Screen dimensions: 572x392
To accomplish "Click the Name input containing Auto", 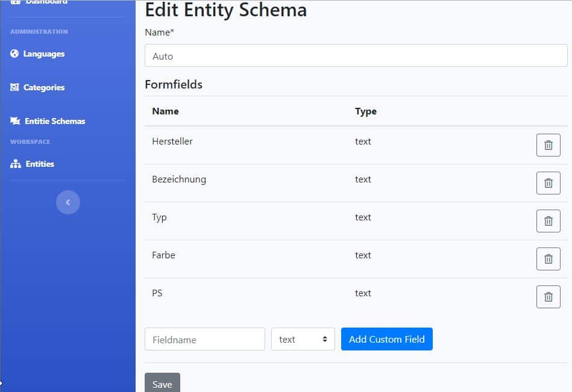I will [356, 55].
